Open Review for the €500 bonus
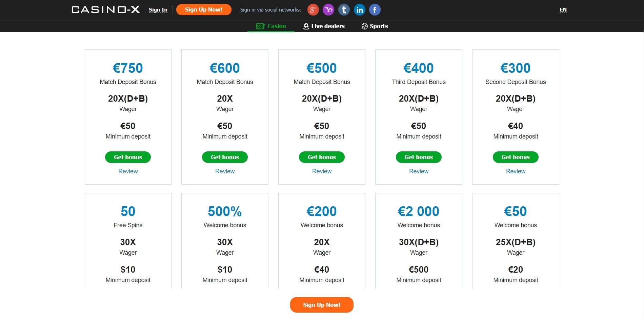This screenshot has height=317, width=644. click(322, 171)
